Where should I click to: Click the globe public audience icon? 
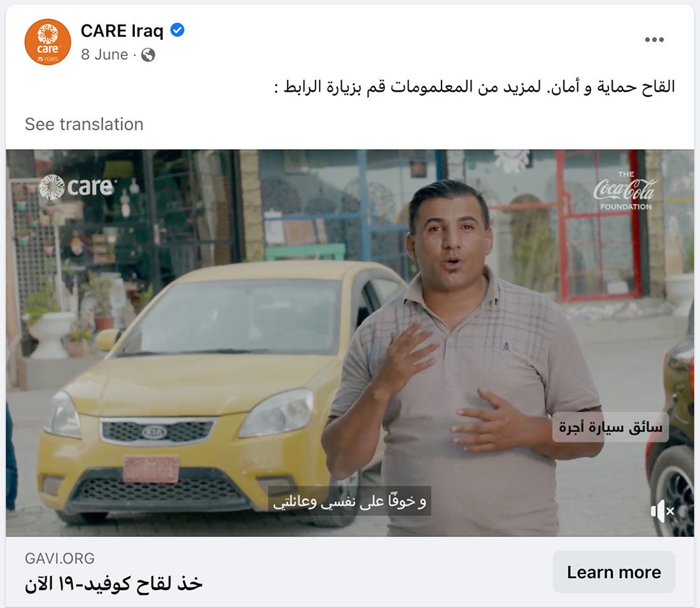point(148,55)
